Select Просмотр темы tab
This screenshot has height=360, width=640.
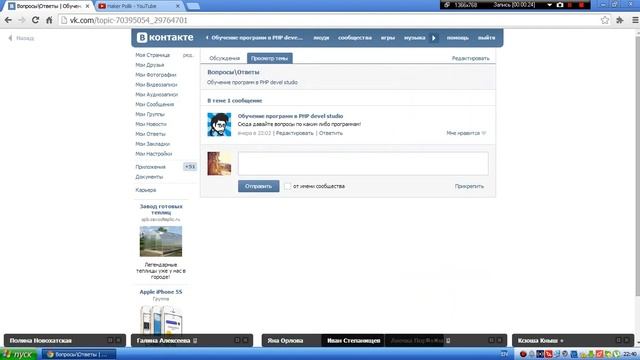pos(269,58)
